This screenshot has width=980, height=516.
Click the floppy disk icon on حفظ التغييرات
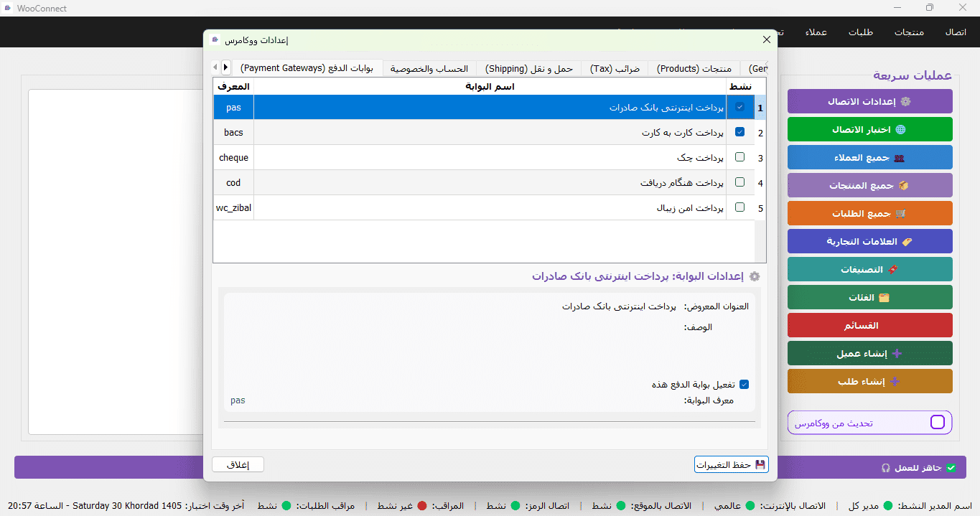pos(760,465)
